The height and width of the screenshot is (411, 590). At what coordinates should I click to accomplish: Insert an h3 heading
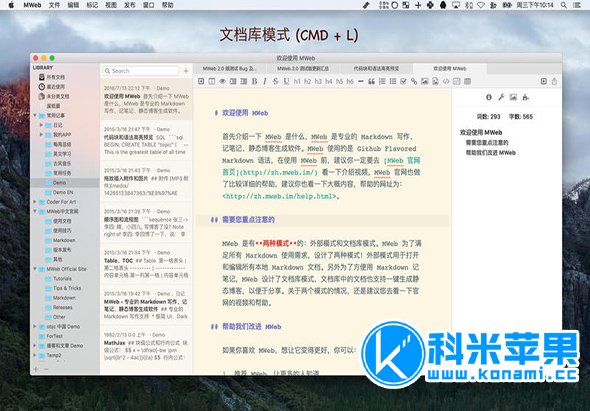(318, 81)
